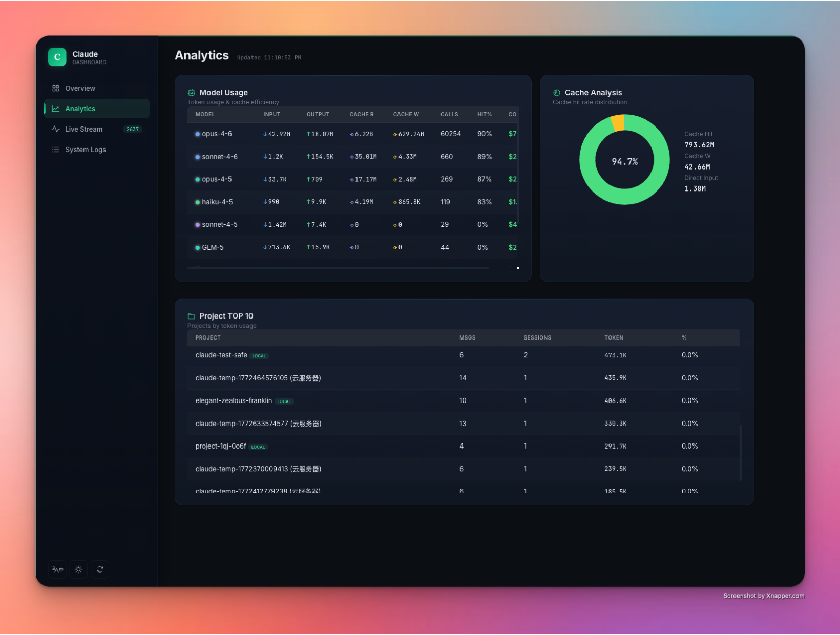Click the PROJECT column header
The height and width of the screenshot is (635, 840).
point(208,338)
